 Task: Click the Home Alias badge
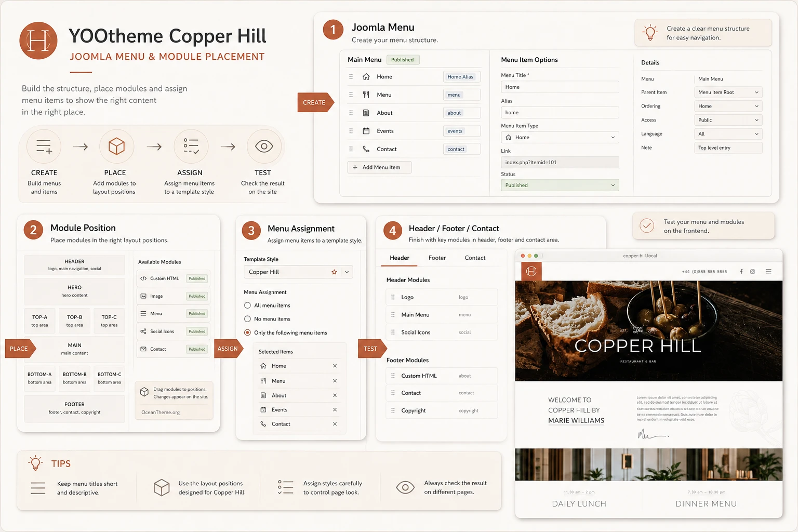click(460, 77)
